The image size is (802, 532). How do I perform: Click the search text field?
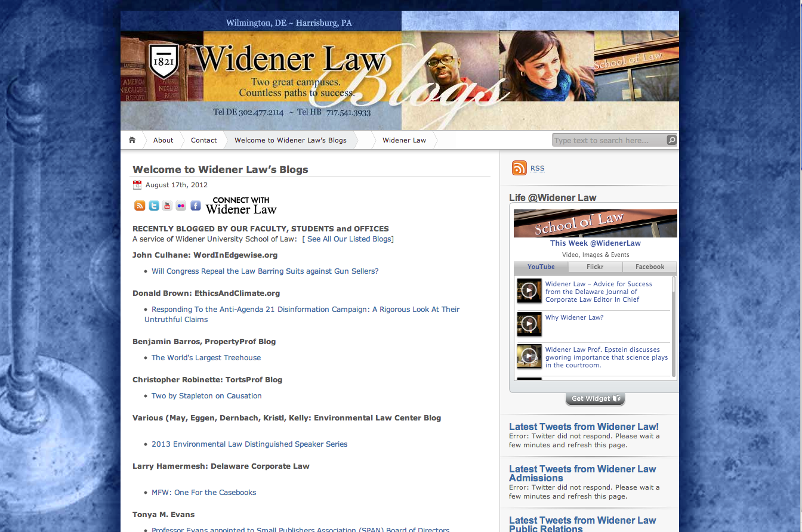point(609,140)
